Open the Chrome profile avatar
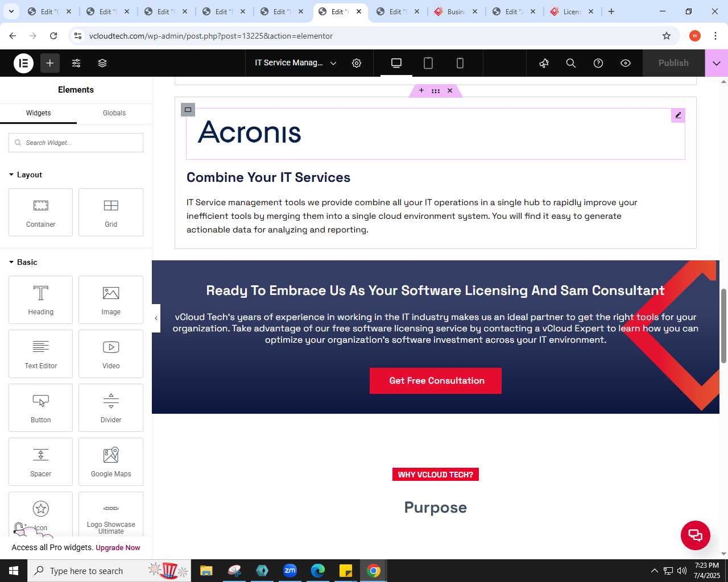The image size is (728, 582). tap(695, 36)
